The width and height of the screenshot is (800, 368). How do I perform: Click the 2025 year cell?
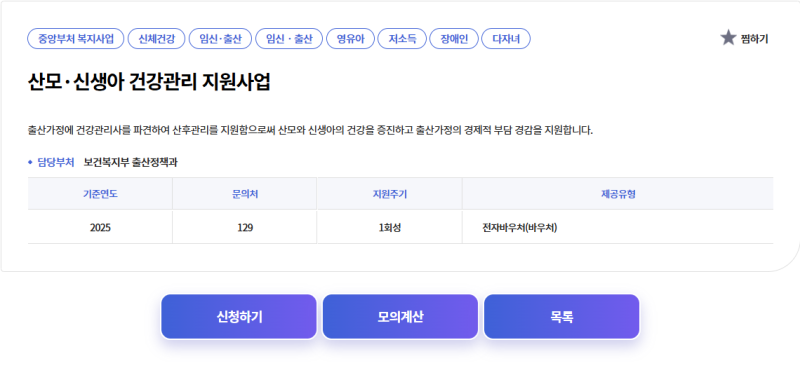[x=100, y=228]
